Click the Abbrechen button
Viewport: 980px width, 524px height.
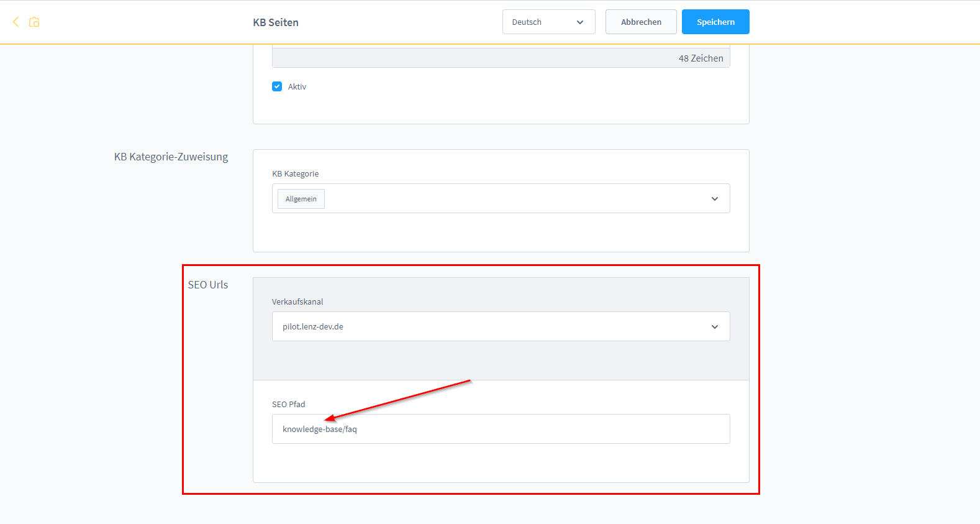point(641,22)
